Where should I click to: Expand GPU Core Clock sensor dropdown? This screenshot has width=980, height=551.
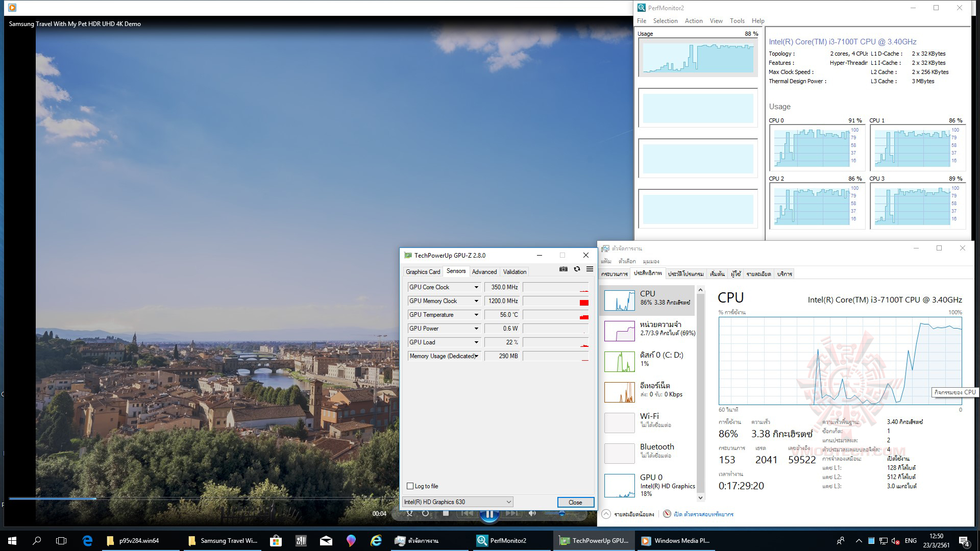pos(476,287)
